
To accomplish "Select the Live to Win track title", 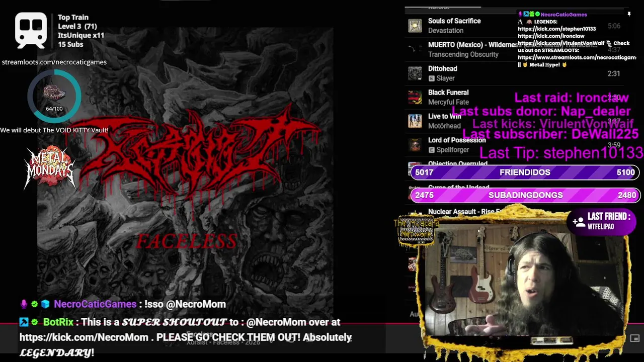I will [x=444, y=116].
